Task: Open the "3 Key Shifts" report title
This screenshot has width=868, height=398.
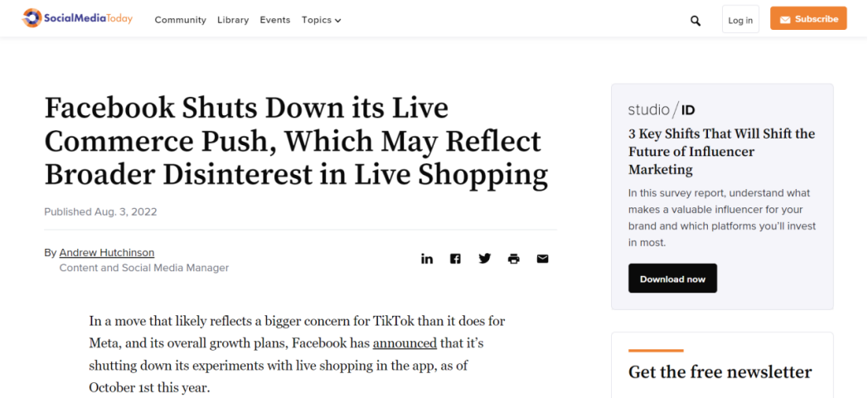Action: (721, 152)
